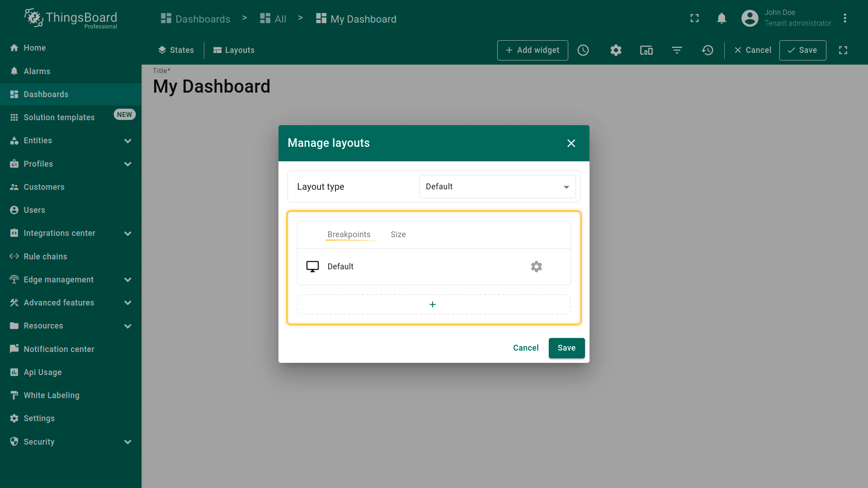868x488 pixels.
Task: Open the filters icon in toolbar
Action: tap(677, 50)
